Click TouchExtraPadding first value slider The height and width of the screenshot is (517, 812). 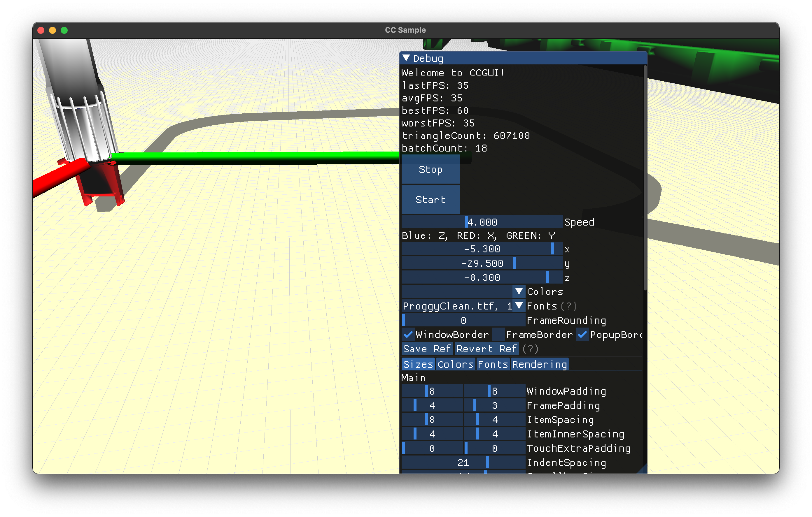click(432, 448)
